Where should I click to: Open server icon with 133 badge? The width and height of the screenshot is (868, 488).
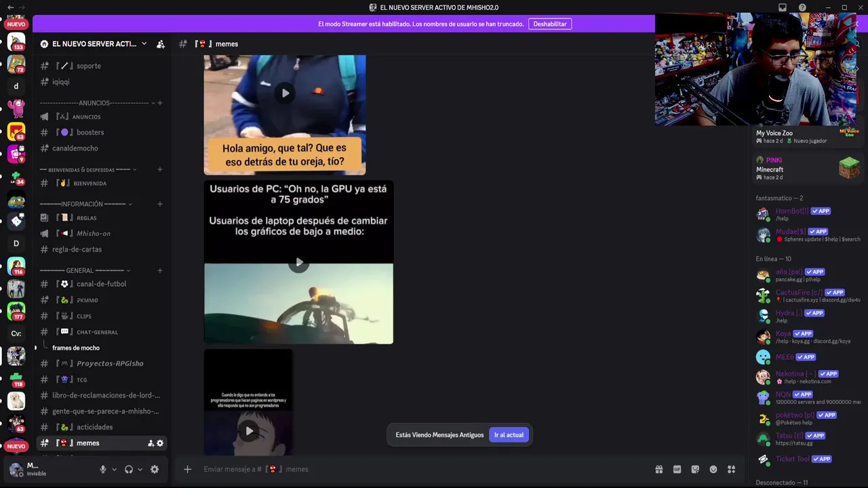16,42
